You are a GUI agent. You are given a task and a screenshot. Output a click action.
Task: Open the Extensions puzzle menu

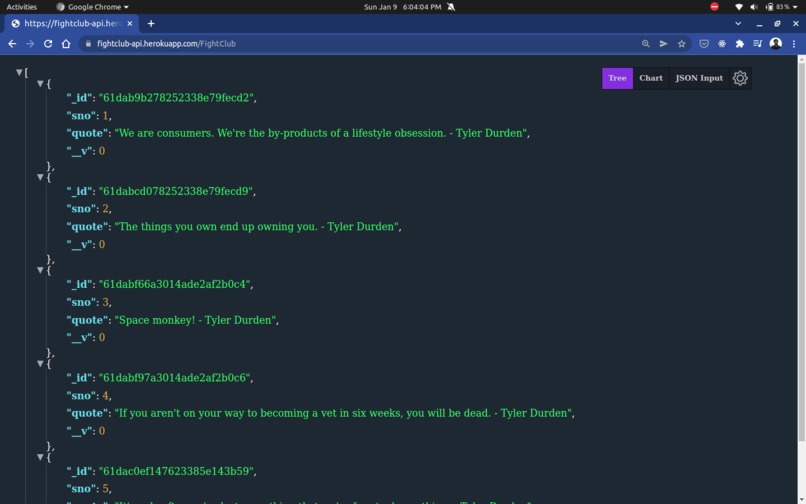(740, 44)
